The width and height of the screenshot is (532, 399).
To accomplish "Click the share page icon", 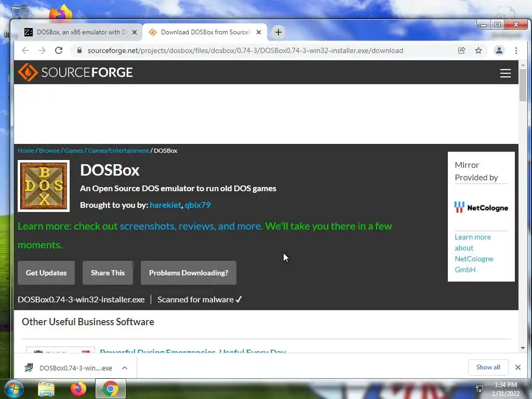I will pos(461,50).
